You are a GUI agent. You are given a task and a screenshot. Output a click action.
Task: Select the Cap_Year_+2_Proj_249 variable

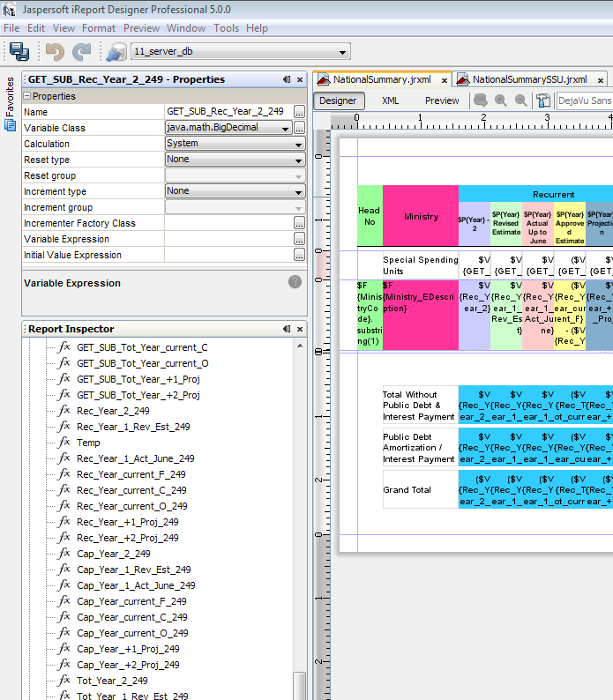point(128,666)
